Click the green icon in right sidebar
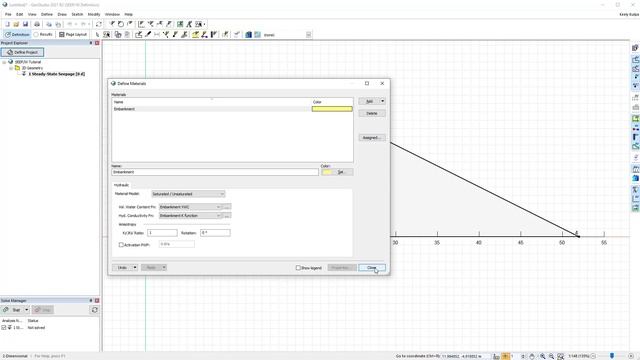Image resolution: width=640 pixels, height=360 pixels. click(636, 119)
